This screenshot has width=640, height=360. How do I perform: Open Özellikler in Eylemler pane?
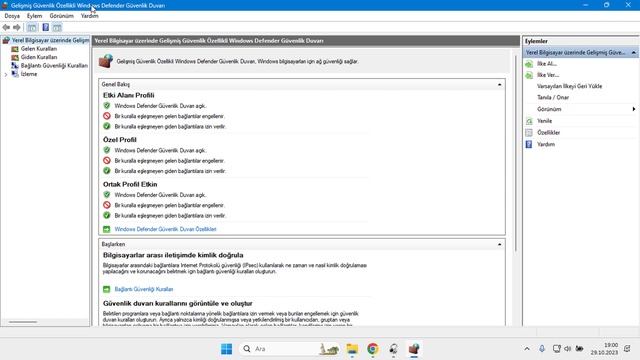click(549, 133)
